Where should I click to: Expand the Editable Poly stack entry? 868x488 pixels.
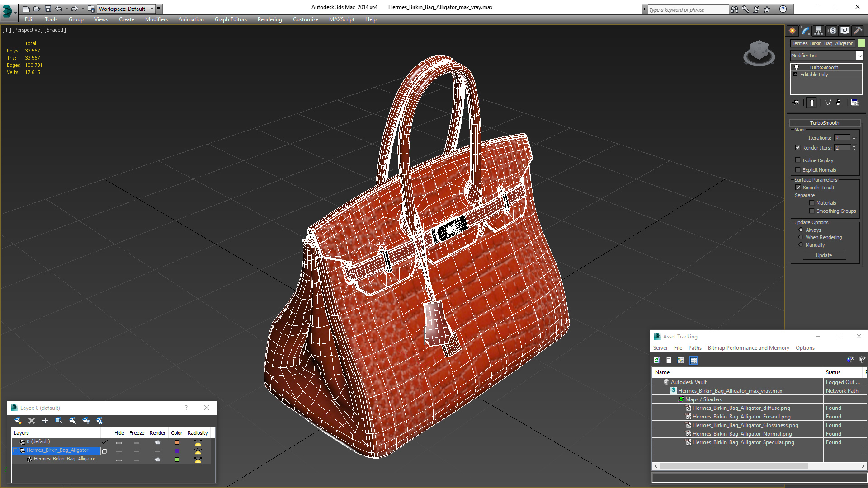[x=796, y=75]
